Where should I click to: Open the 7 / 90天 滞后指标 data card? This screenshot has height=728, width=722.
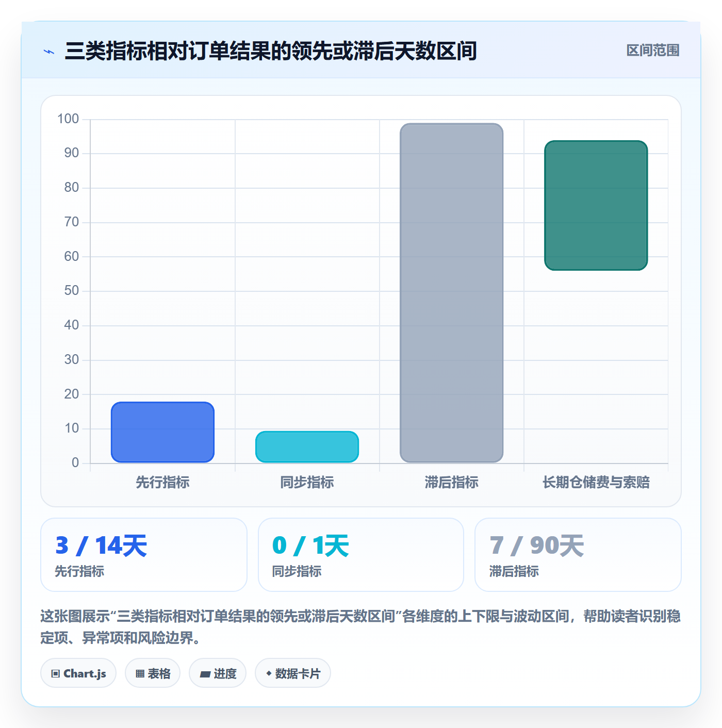[578, 555]
